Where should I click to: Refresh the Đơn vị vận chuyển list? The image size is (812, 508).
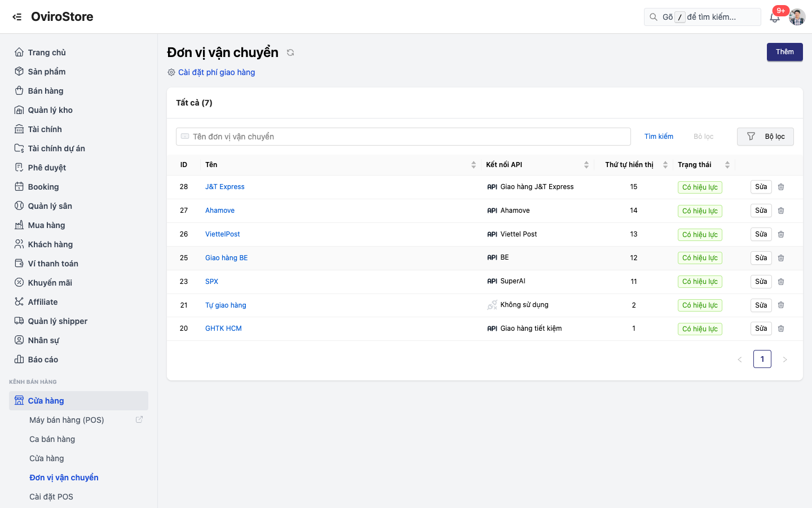[290, 52]
